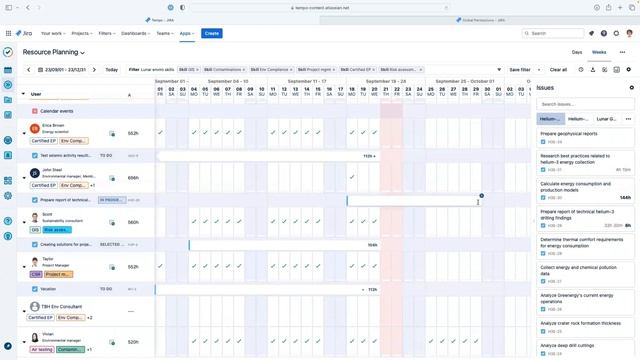Image resolution: width=640 pixels, height=360 pixels.
Task: Open the user profile avatar
Action: pos(629,33)
